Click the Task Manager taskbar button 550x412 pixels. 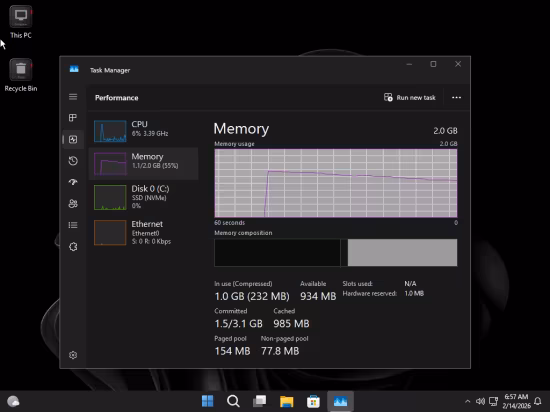(340, 401)
